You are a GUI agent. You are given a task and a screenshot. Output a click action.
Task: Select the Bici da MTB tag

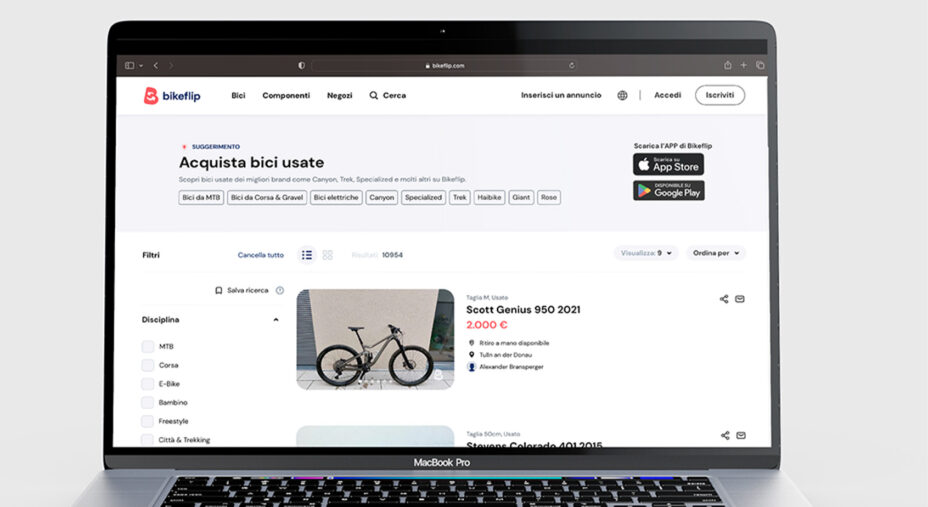[201, 198]
